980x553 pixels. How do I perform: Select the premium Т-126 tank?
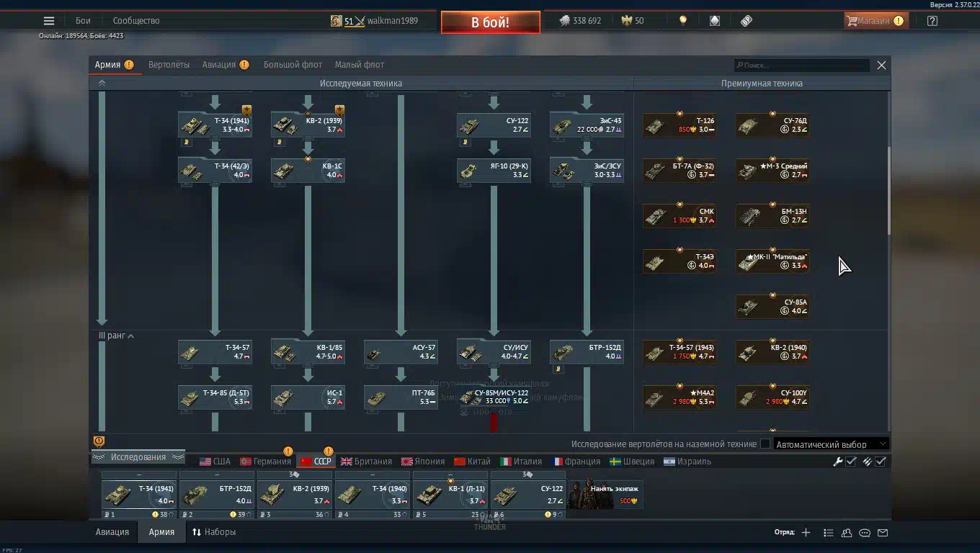coord(680,125)
